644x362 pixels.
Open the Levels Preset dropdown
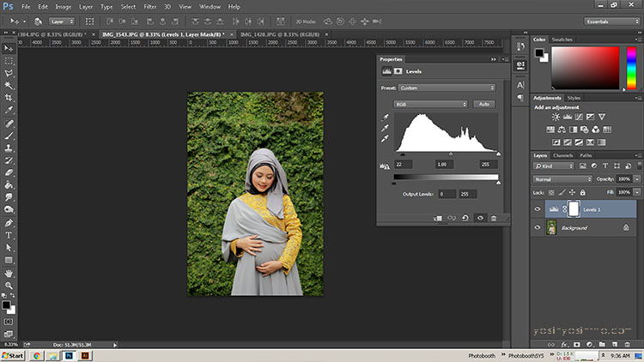(x=447, y=87)
